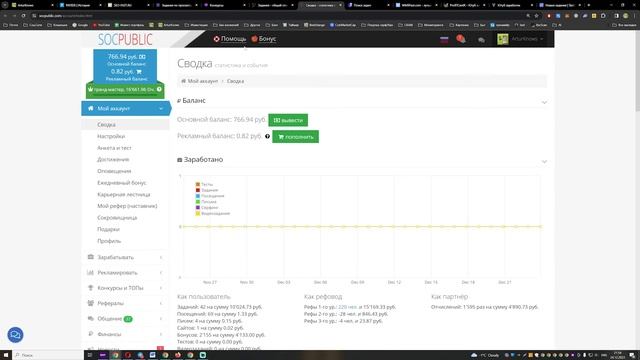Select Сводка in the sidebar
This screenshot has height=360, width=640.
pos(106,124)
